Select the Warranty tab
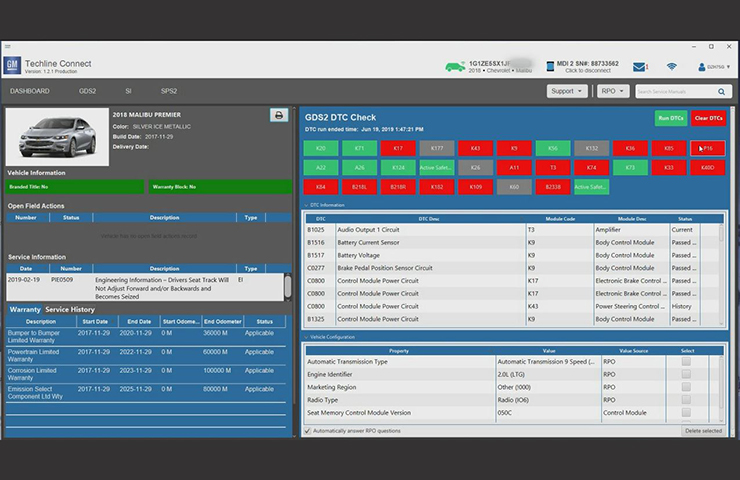 coord(25,310)
